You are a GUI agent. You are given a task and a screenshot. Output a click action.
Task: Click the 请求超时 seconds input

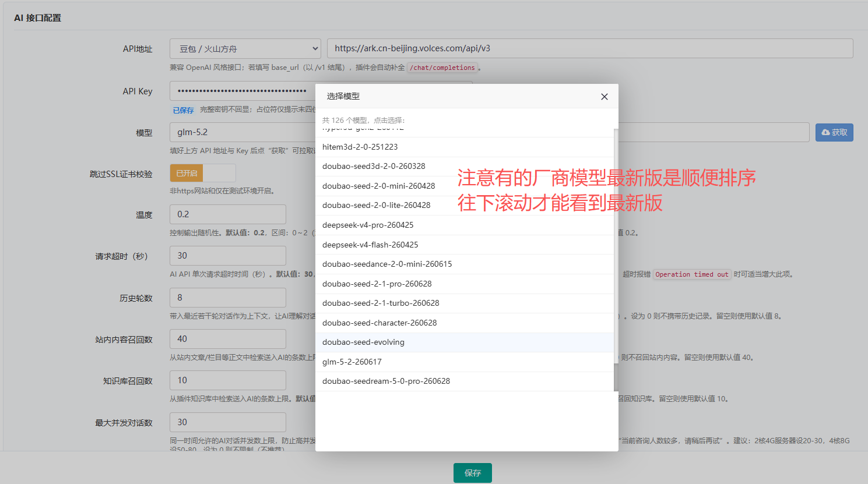[x=228, y=256]
